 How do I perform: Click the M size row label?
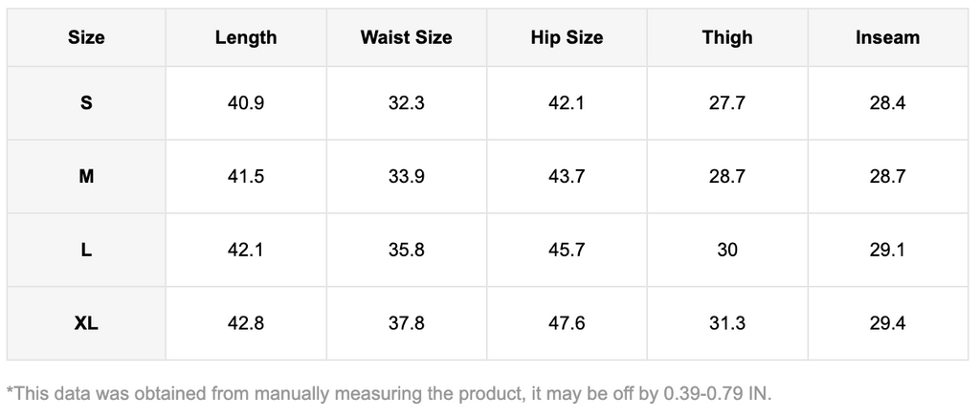(x=86, y=177)
